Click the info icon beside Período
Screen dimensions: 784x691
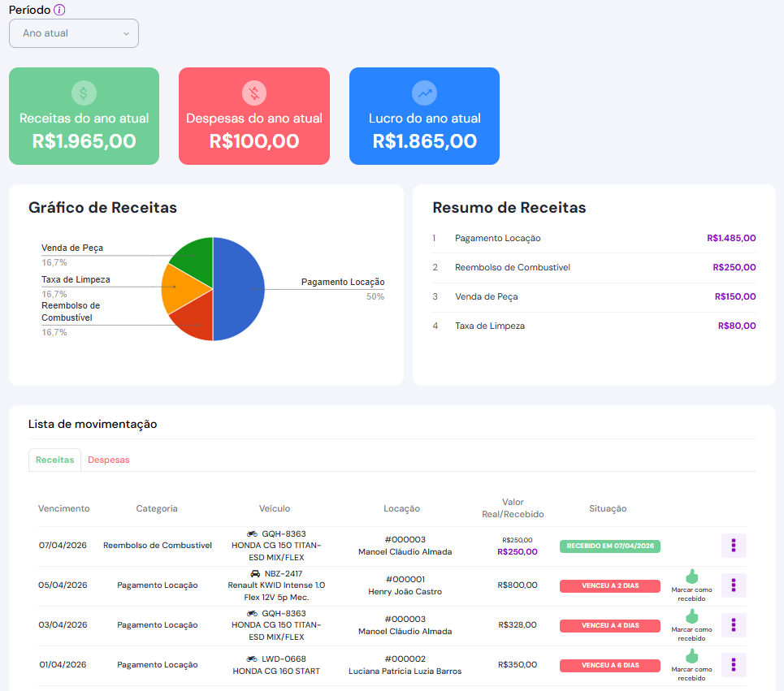point(59,10)
